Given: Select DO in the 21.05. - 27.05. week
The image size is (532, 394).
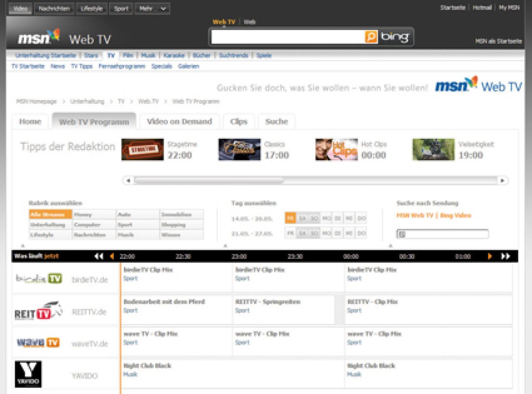Looking at the screenshot, I should (362, 233).
